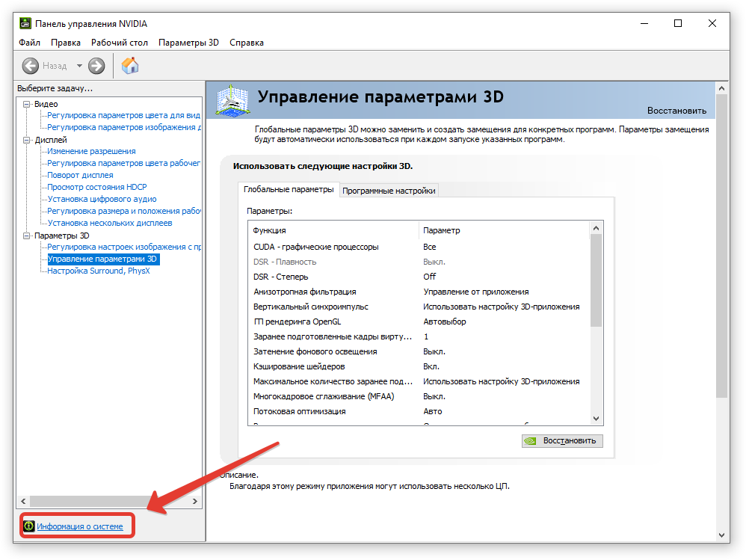
Task: Collapse the Параметры 3D tree node
Action: pos(27,236)
